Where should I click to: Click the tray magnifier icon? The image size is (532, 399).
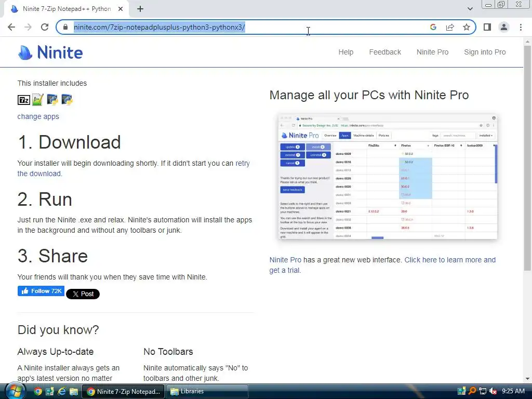[x=472, y=391]
